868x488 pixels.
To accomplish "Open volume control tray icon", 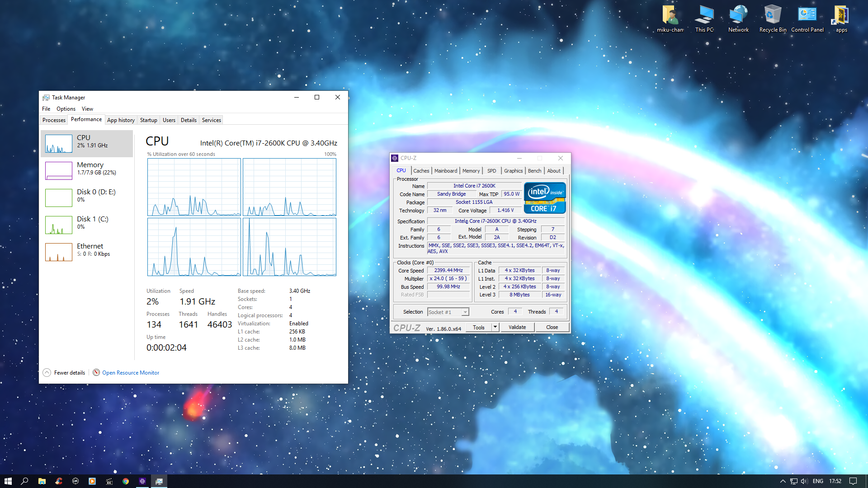I will [x=804, y=481].
